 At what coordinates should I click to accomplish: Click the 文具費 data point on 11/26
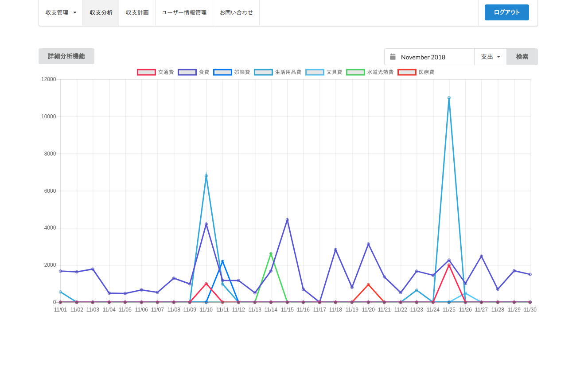465,293
